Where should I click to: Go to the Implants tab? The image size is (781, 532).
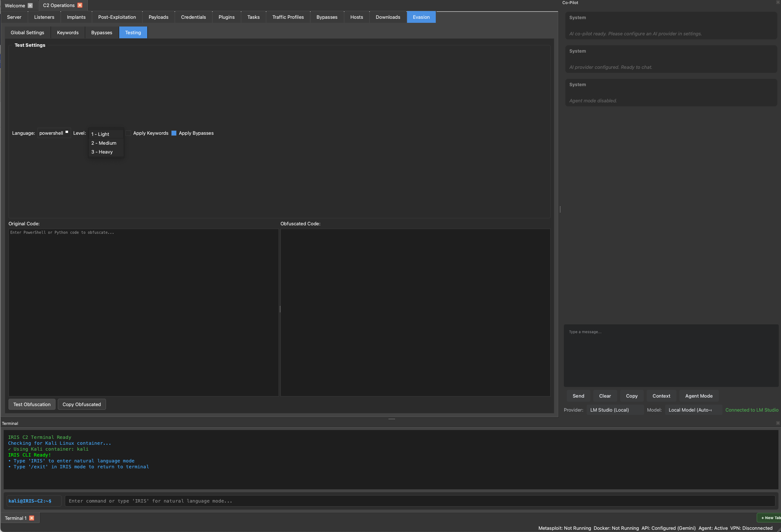point(76,17)
